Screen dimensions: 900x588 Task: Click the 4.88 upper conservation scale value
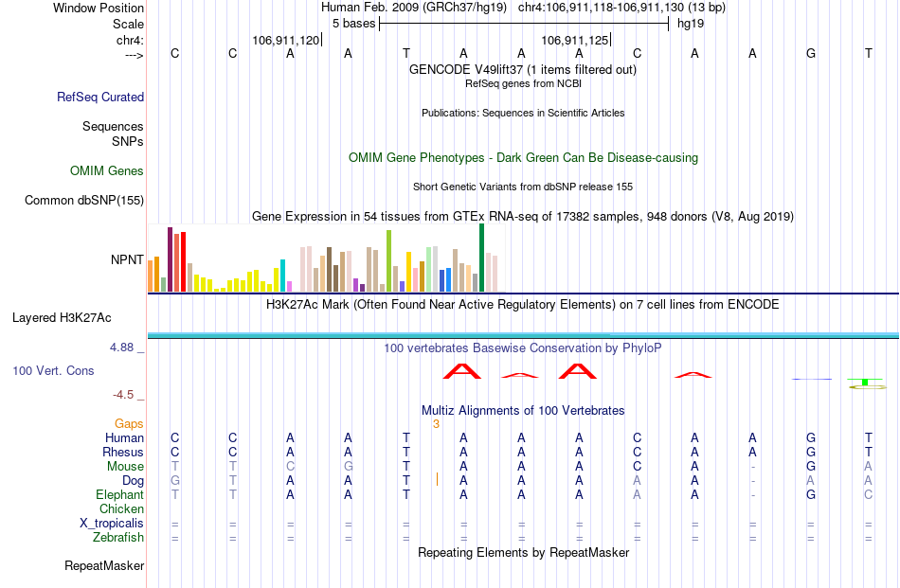coord(121,347)
